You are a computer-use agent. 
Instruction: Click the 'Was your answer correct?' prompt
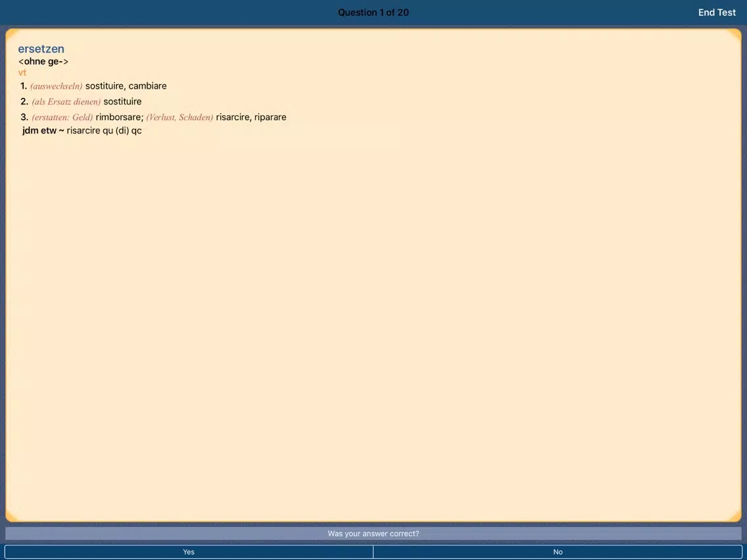[x=373, y=533]
